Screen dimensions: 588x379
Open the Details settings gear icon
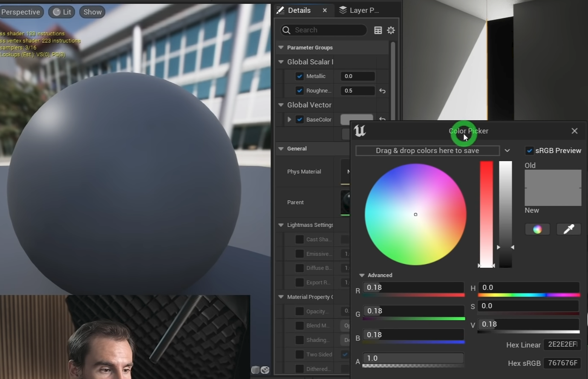pos(391,30)
